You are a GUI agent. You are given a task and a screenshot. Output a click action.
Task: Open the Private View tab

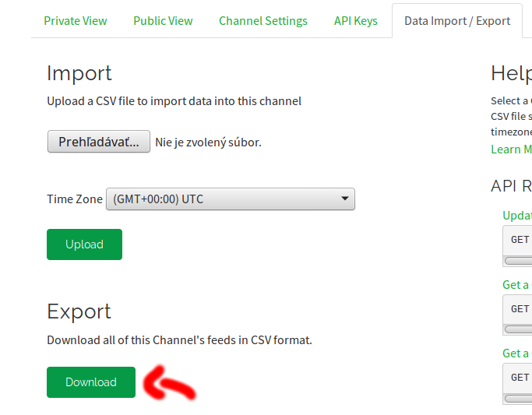click(76, 21)
